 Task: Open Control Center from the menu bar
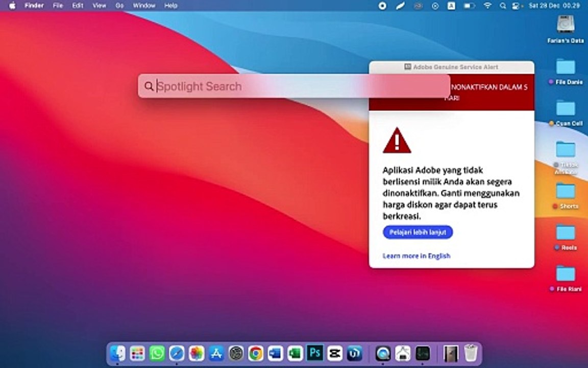[x=517, y=6]
